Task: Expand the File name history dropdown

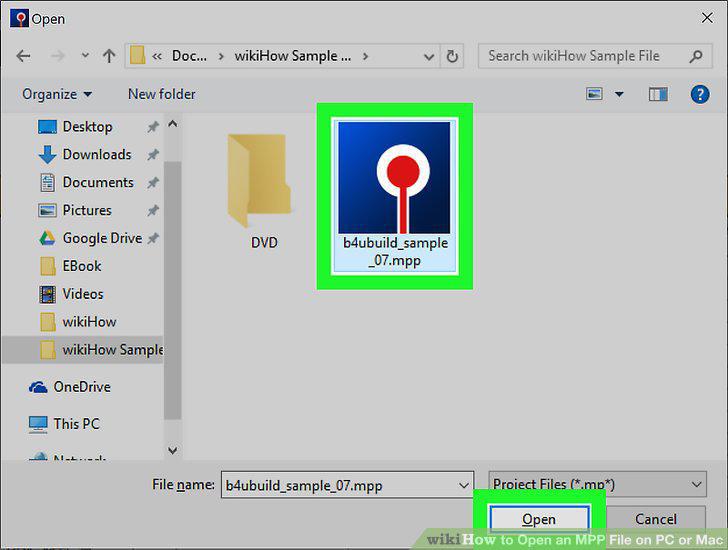Action: [463, 485]
